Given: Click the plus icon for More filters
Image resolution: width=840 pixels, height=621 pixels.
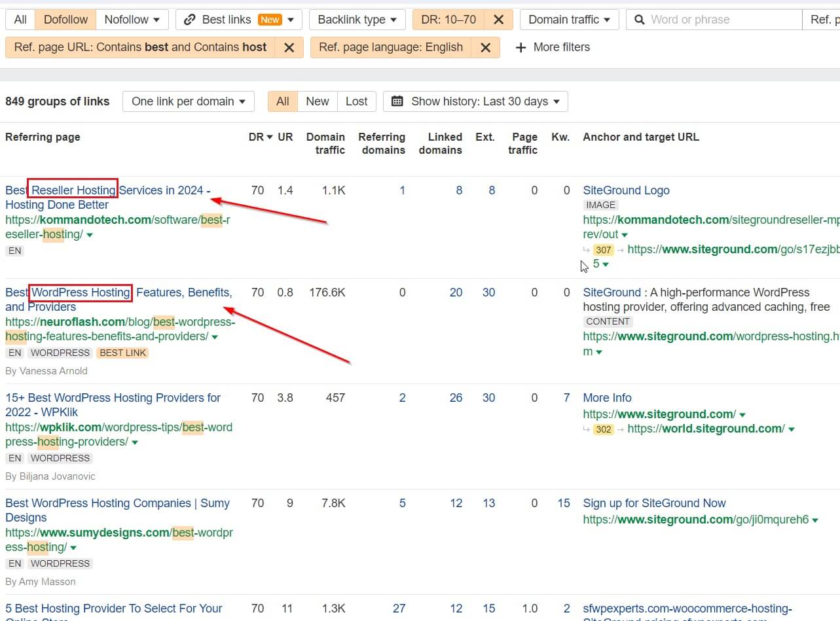Looking at the screenshot, I should (520, 47).
